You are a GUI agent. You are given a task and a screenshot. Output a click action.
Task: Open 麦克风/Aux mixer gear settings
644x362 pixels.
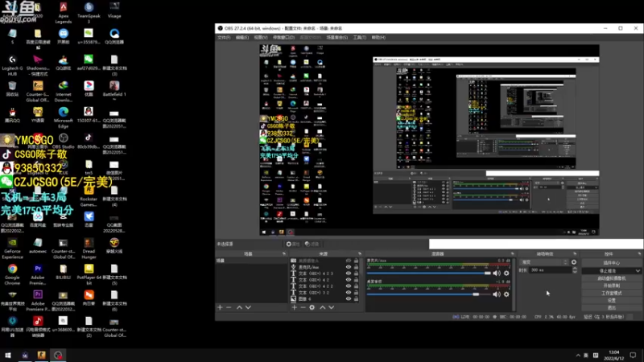(x=506, y=273)
